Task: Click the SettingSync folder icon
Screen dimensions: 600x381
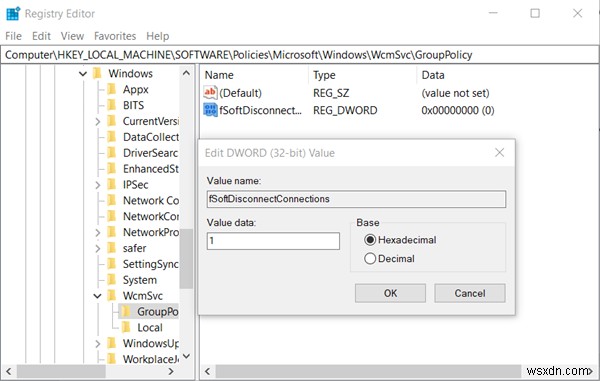Action: 112,264
